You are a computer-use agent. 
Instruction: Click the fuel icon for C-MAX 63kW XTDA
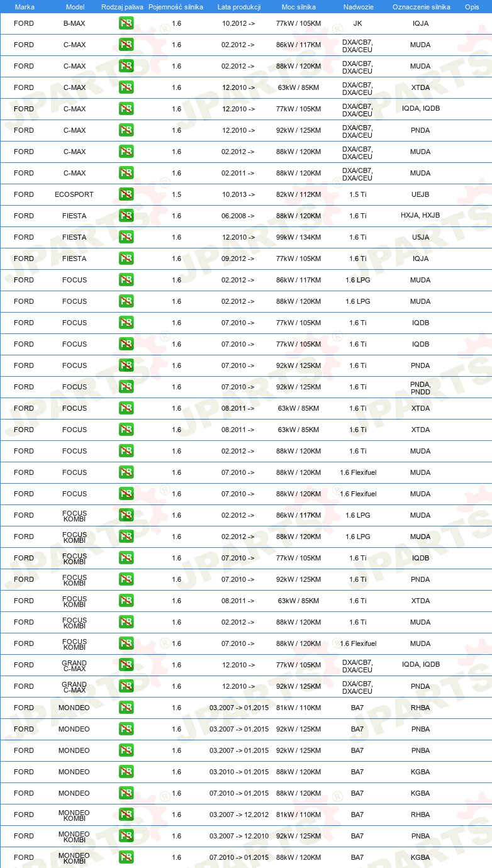(x=126, y=87)
